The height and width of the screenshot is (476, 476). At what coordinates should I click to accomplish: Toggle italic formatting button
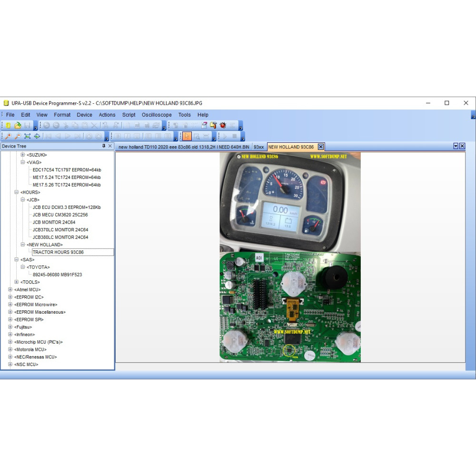click(x=128, y=136)
